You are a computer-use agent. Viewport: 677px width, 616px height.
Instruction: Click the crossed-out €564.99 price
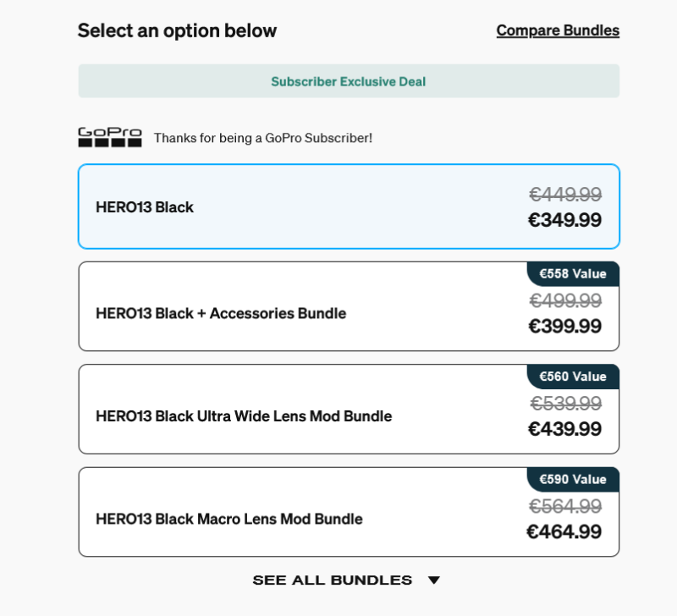[x=565, y=506]
